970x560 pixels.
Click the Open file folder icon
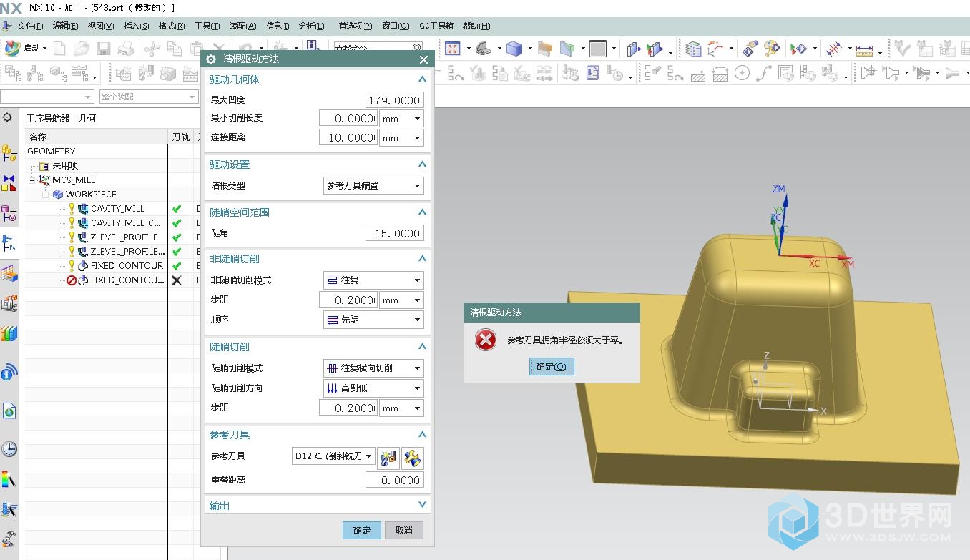tap(82, 49)
